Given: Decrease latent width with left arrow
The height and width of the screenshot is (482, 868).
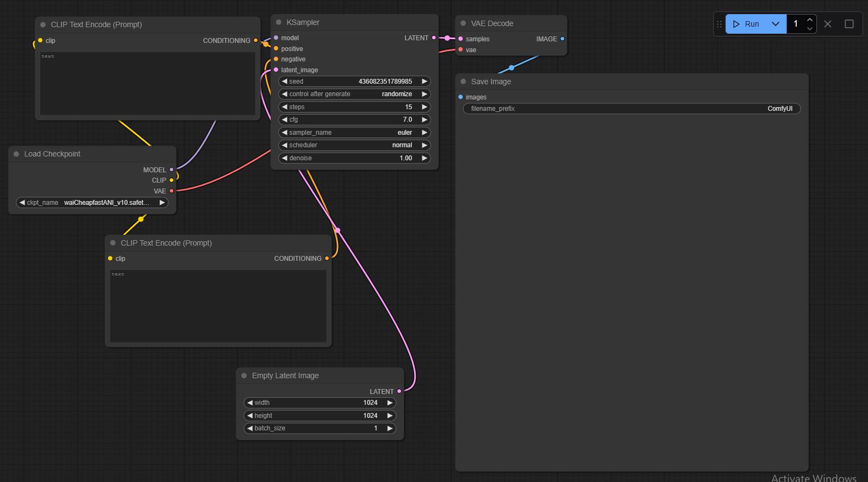Looking at the screenshot, I should pos(250,403).
